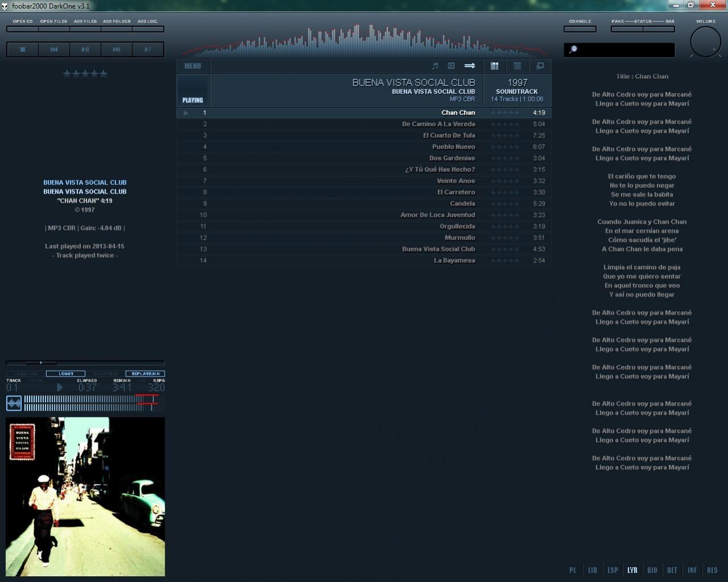
Task: Switch to BIO panel tab
Action: click(x=652, y=570)
